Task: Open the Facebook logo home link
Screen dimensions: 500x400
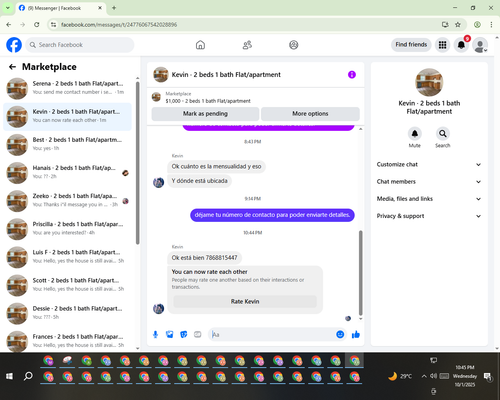Action: [14, 45]
